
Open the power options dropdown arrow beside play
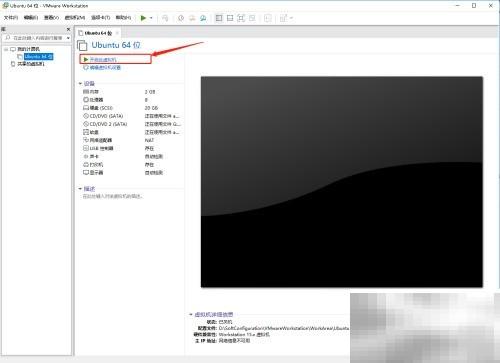click(151, 18)
